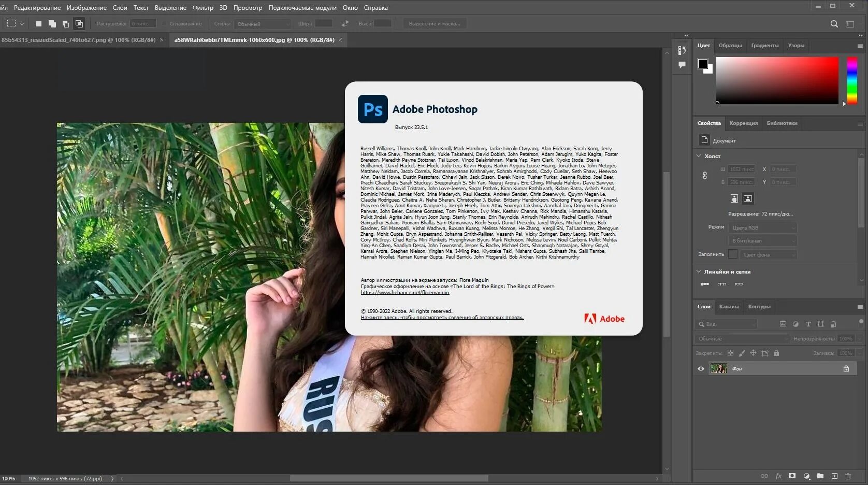Switch to the Каналы tab
This screenshot has width=868, height=485.
coord(729,307)
